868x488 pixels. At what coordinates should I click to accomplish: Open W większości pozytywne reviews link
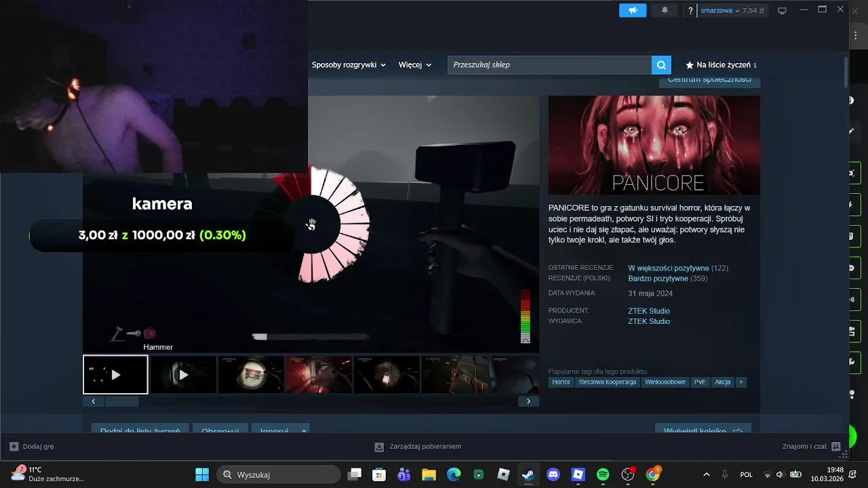(x=668, y=268)
